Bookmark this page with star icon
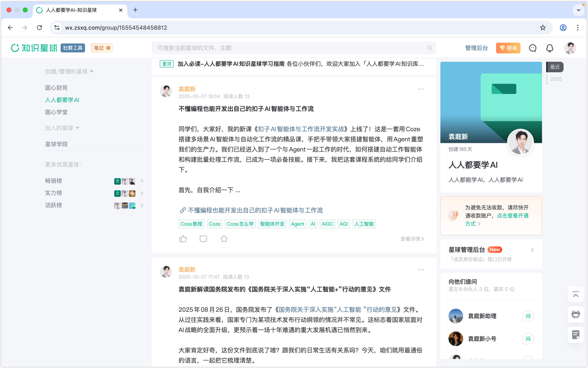 click(x=543, y=27)
